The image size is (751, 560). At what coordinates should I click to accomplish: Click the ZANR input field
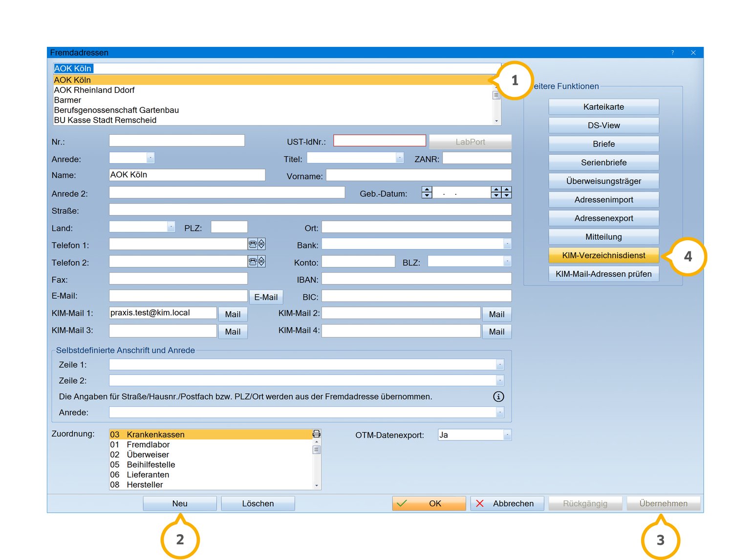click(x=477, y=158)
